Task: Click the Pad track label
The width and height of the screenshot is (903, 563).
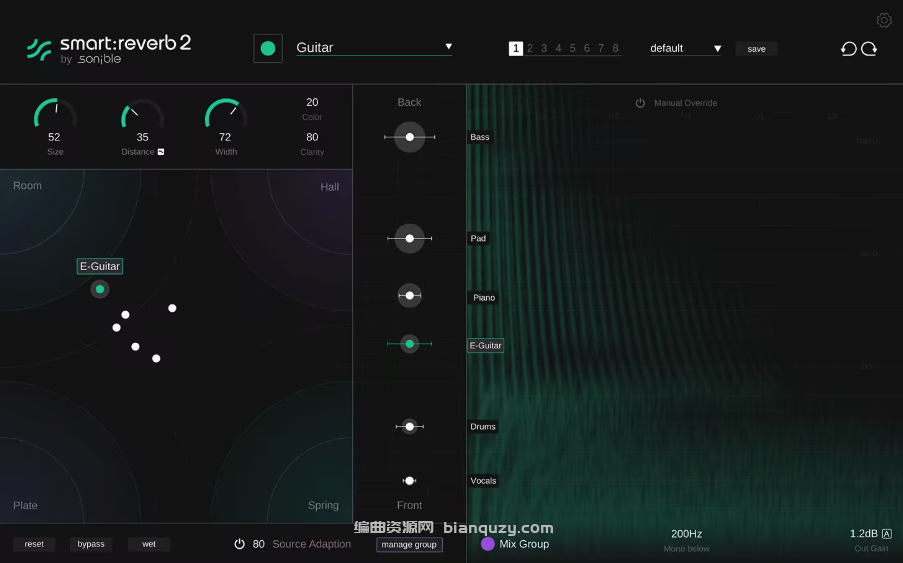Action: pyautogui.click(x=478, y=238)
